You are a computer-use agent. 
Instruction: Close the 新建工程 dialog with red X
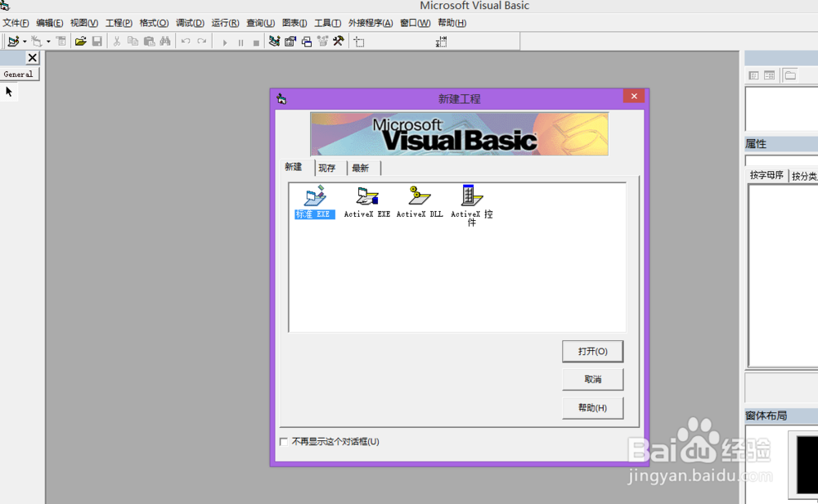(634, 96)
